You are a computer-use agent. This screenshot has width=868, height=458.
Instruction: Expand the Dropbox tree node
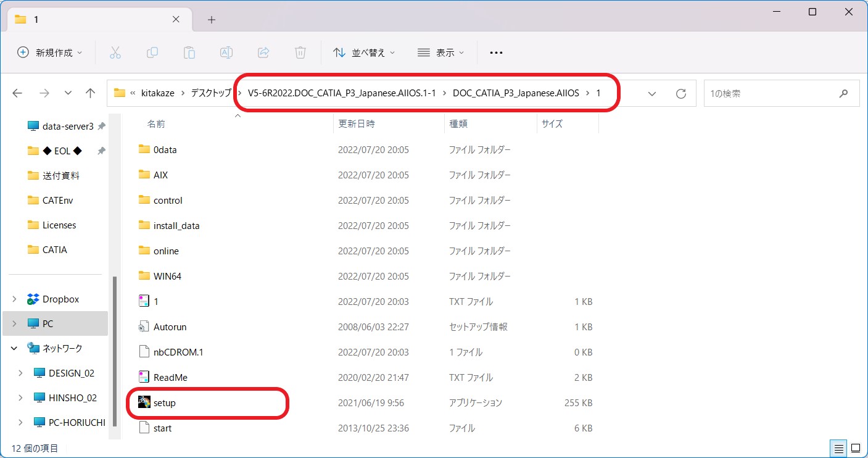pos(15,299)
